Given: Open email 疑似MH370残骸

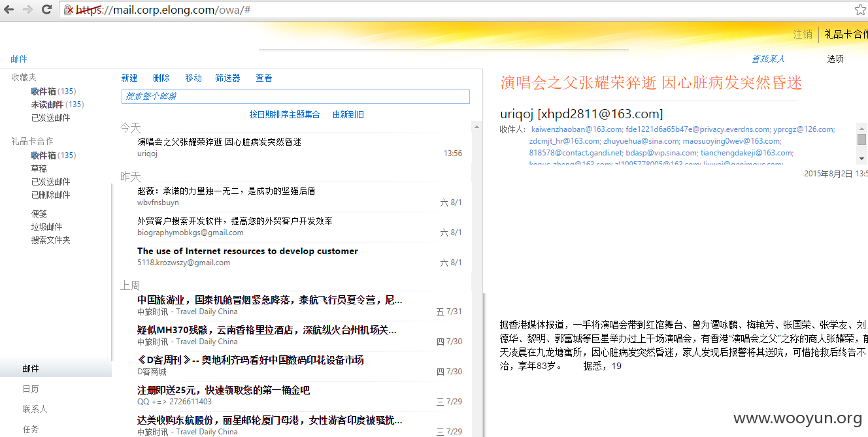Looking at the screenshot, I should [295, 336].
